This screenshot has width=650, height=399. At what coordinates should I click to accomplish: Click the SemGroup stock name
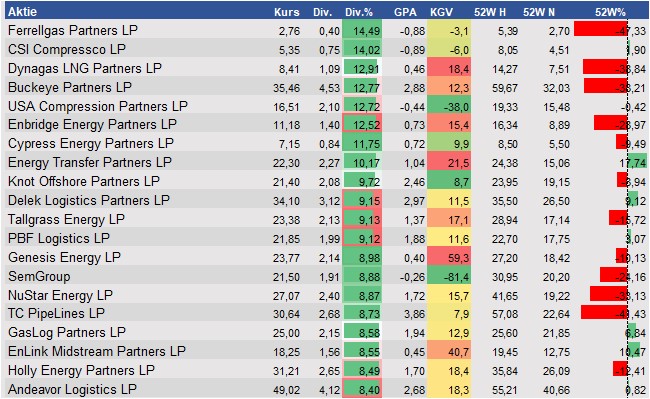pyautogui.click(x=39, y=276)
